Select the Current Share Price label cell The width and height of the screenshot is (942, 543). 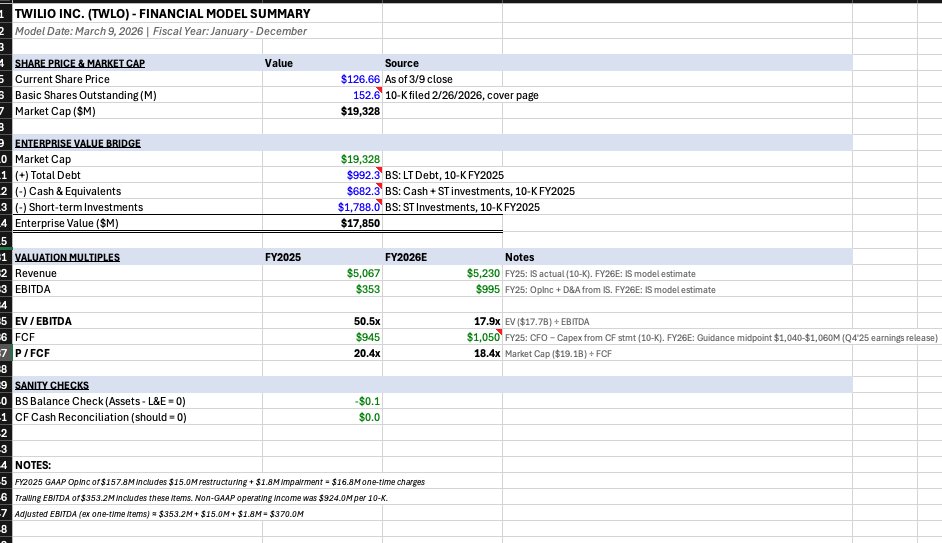(62, 79)
